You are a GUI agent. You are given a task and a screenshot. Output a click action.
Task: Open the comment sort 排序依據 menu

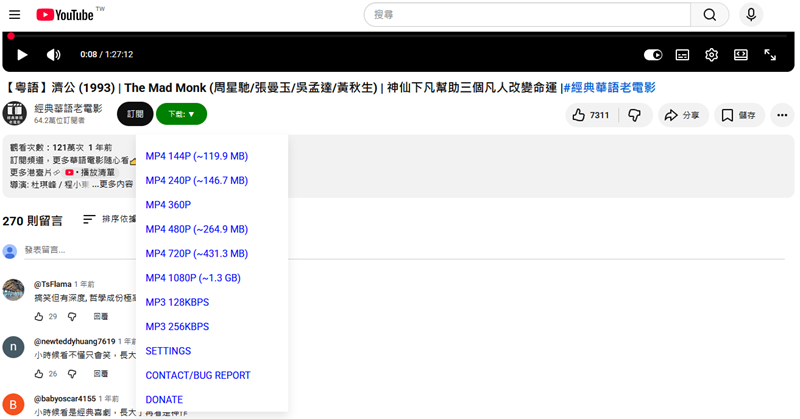(x=110, y=219)
